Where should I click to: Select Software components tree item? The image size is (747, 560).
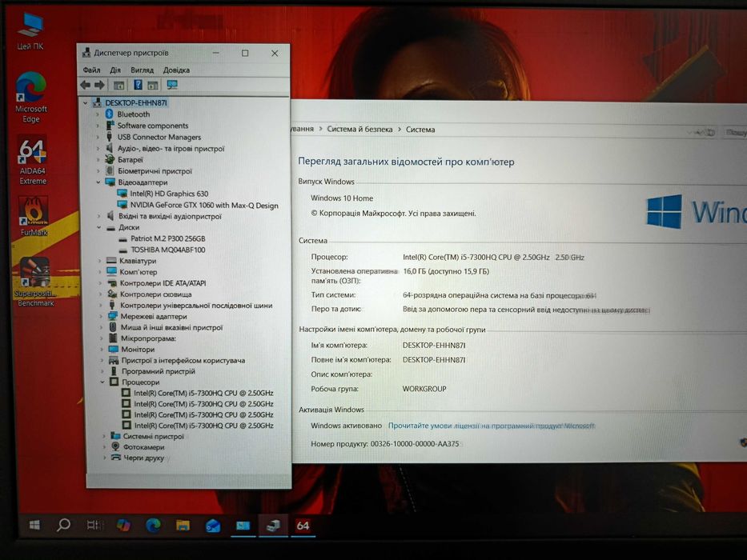[153, 126]
